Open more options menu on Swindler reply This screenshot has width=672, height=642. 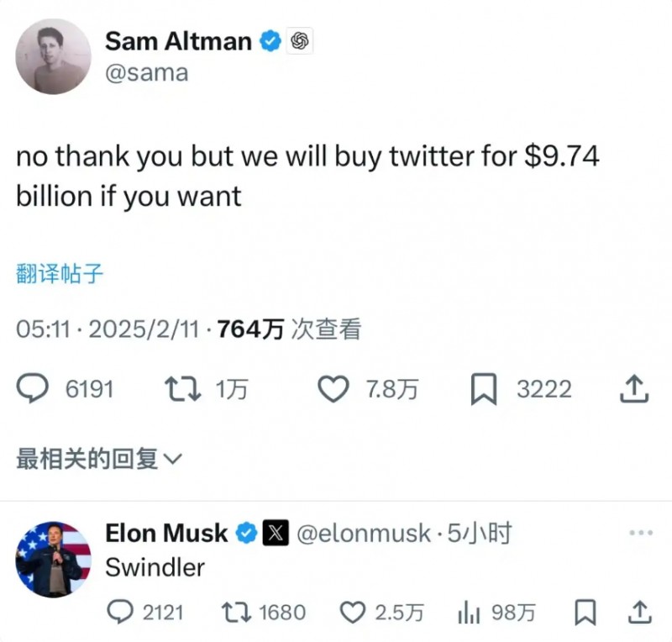coord(640,533)
